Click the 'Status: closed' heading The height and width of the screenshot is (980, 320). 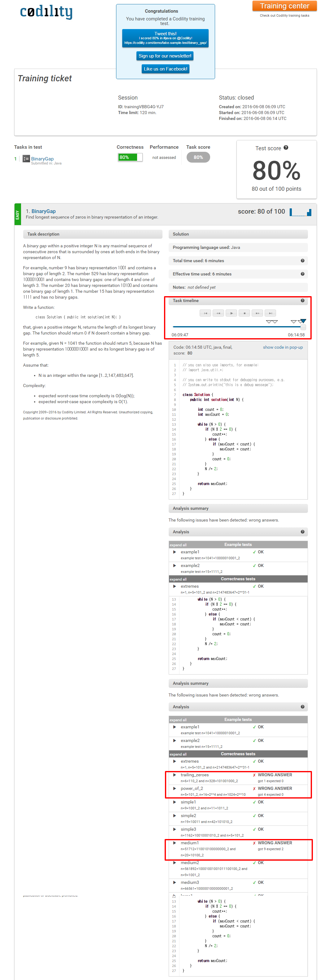click(236, 98)
